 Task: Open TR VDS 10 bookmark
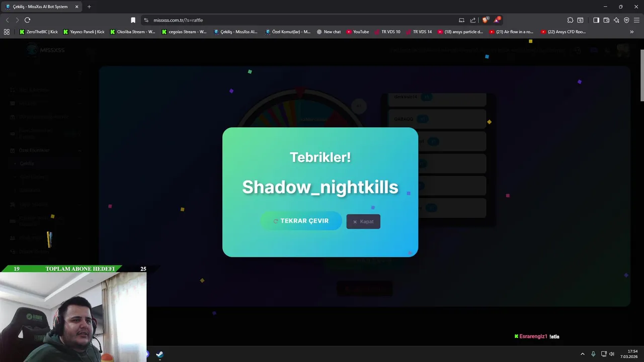[387, 32]
